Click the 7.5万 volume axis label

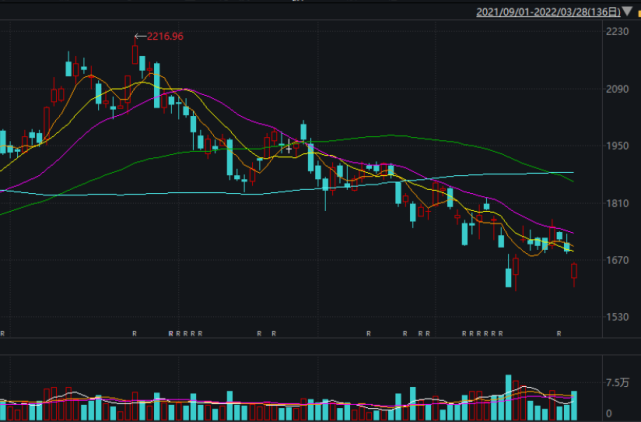618,383
